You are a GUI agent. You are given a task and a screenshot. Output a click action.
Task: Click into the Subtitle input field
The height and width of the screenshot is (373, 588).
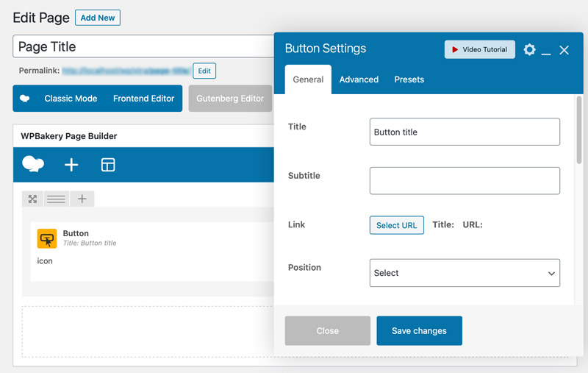tap(465, 181)
